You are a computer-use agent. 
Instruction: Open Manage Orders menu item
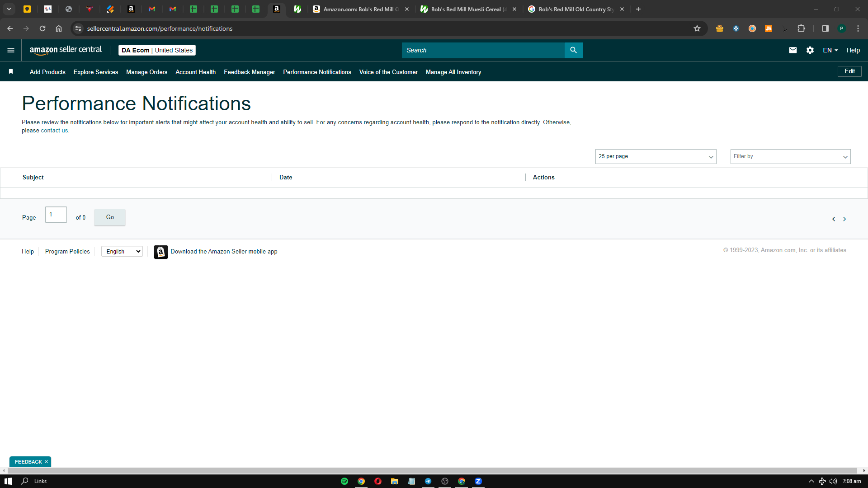[146, 72]
